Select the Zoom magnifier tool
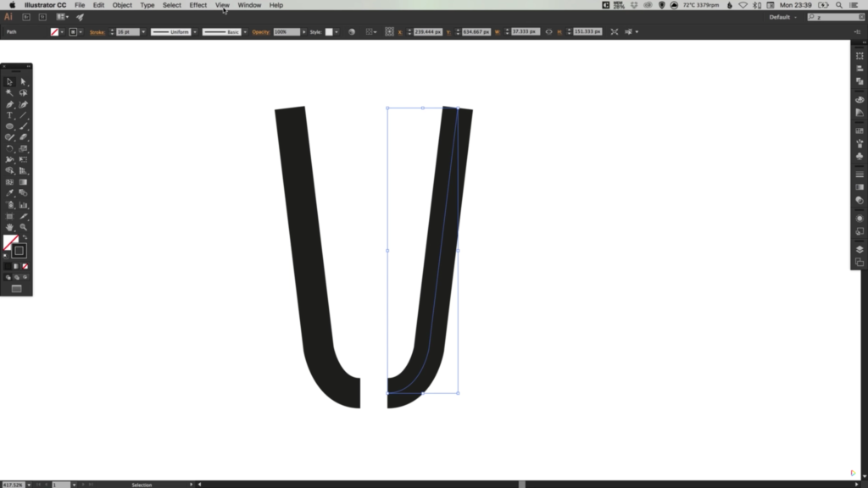This screenshot has width=868, height=488. 24,227
